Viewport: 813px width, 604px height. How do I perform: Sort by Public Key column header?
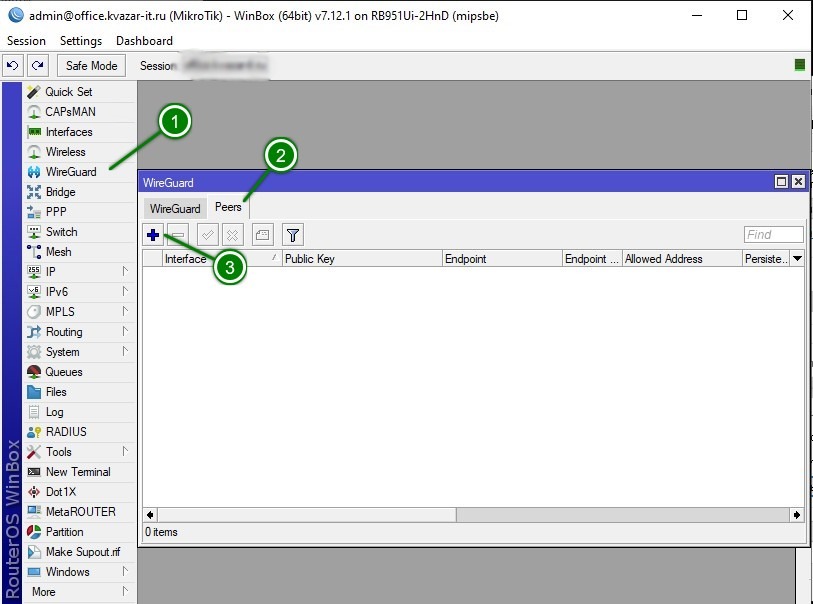click(361, 259)
